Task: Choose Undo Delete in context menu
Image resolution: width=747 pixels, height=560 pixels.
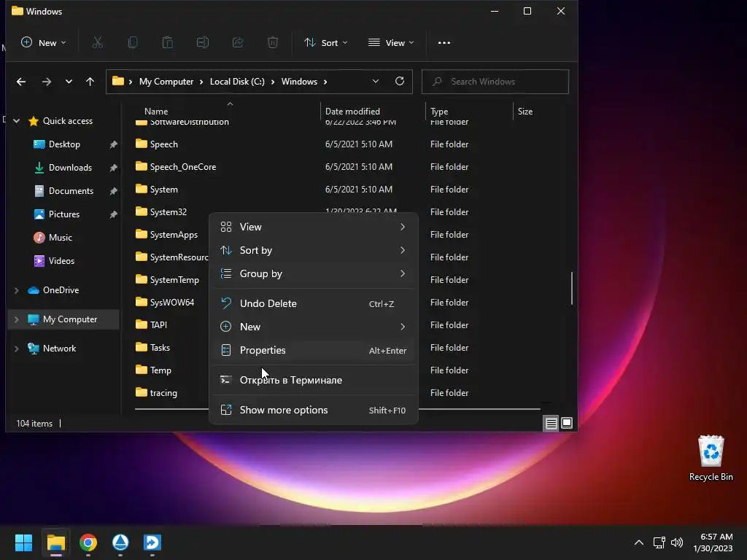Action: [314, 303]
